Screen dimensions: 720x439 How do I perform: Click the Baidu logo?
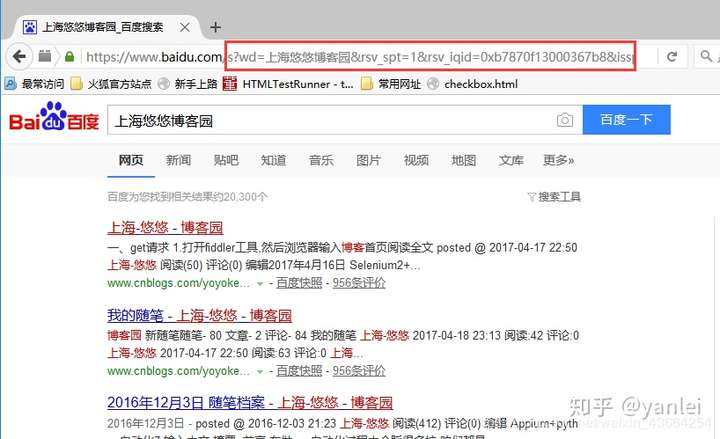(x=54, y=117)
